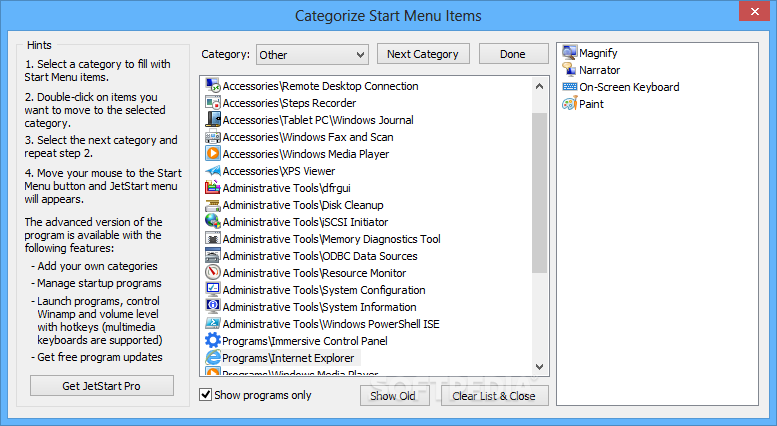Image resolution: width=777 pixels, height=426 pixels.
Task: Select Accessories\Windows Fax and Scan text
Action: (x=308, y=137)
